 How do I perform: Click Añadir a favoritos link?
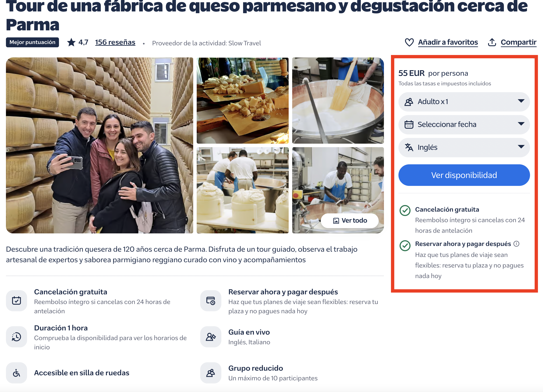[x=448, y=42]
